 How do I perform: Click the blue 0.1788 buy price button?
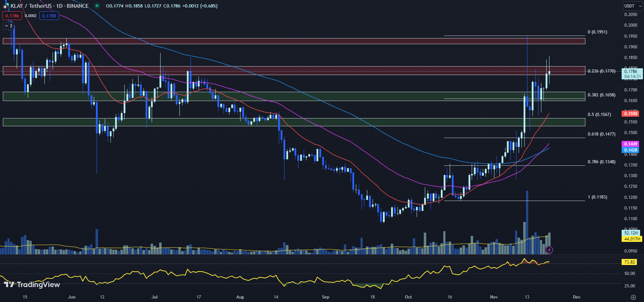click(x=49, y=16)
